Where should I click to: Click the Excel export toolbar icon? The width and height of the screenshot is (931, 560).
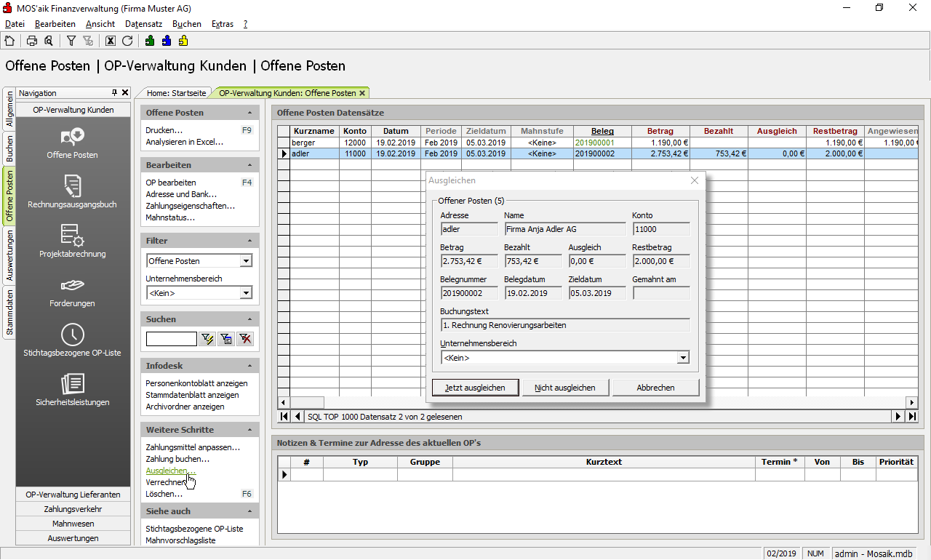[111, 41]
